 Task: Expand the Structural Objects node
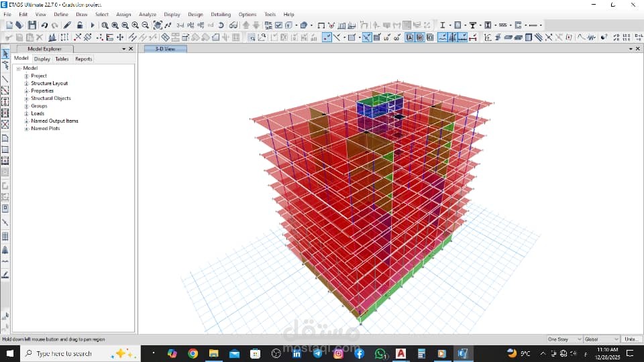26,99
